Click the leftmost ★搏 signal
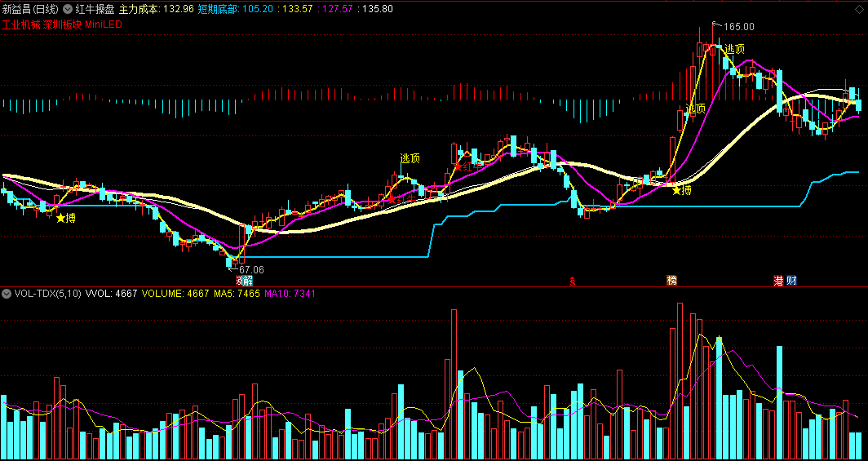The image size is (868, 461). 66,218
